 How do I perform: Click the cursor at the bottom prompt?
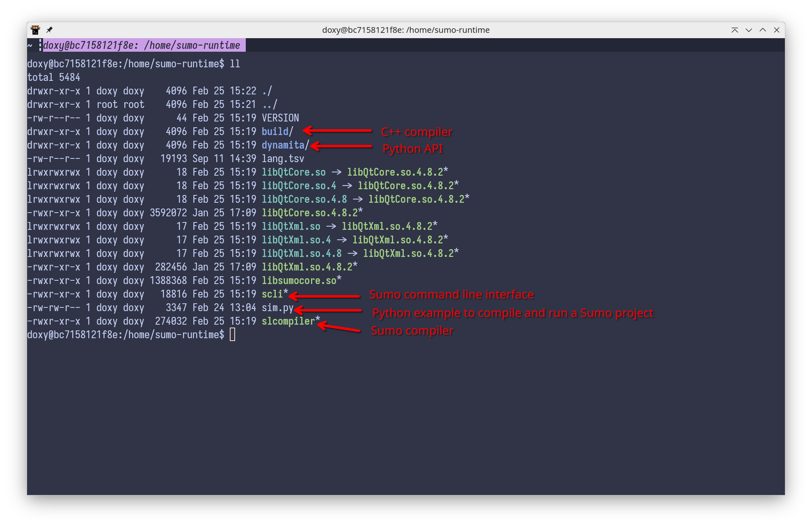pos(232,335)
